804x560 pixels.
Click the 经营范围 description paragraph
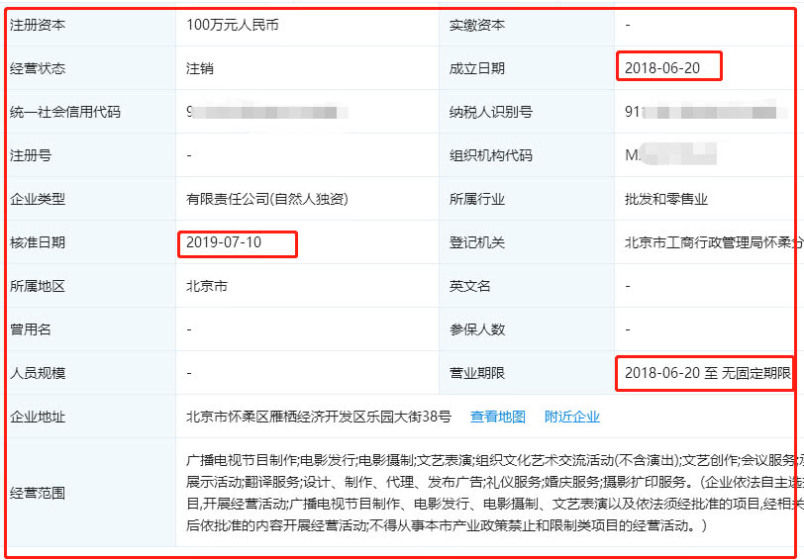point(490,493)
